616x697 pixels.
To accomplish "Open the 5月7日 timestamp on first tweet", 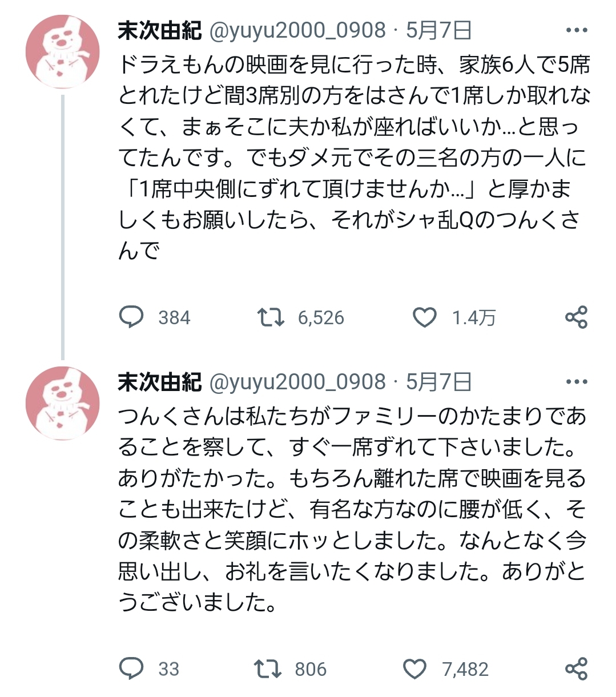I will pos(439,31).
